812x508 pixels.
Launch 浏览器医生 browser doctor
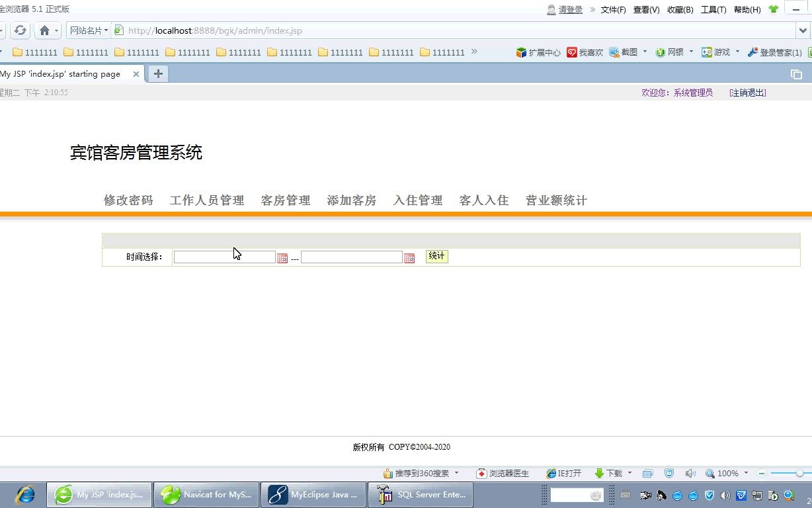(503, 473)
